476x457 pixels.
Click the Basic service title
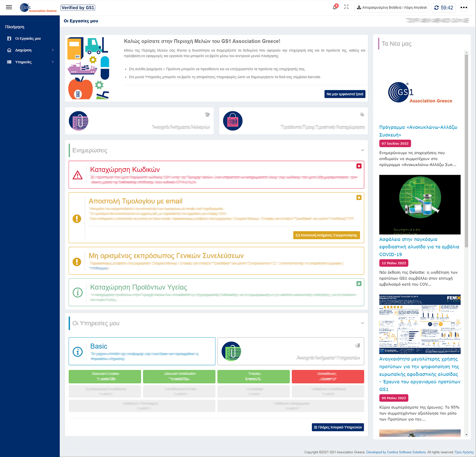99,346
